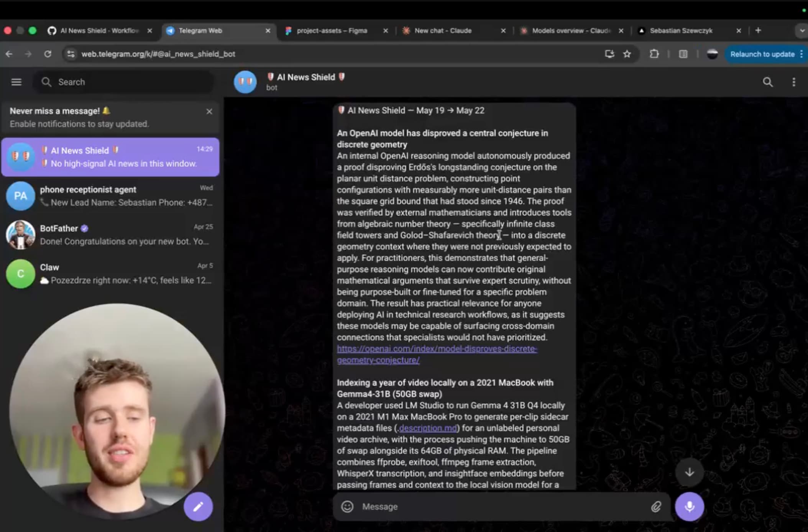The height and width of the screenshot is (532, 808).
Task: Switch to project-assets Figma tab
Action: (x=332, y=31)
